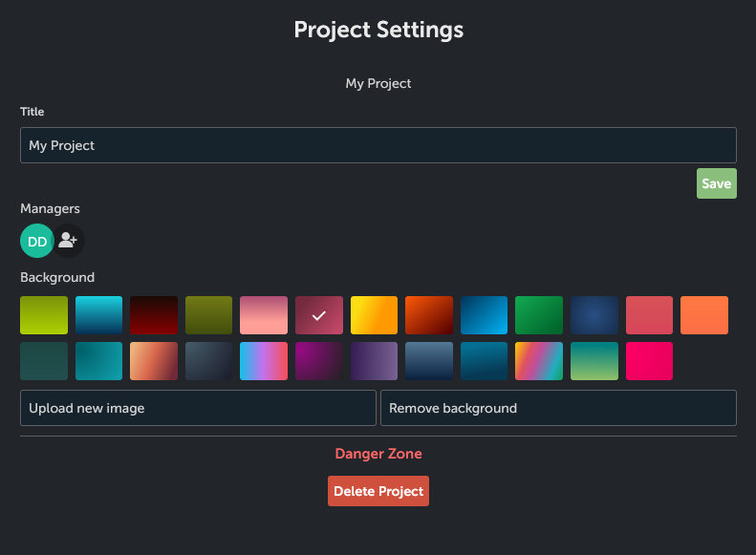The image size is (756, 555).
Task: Click the add manager icon
Action: pos(68,241)
